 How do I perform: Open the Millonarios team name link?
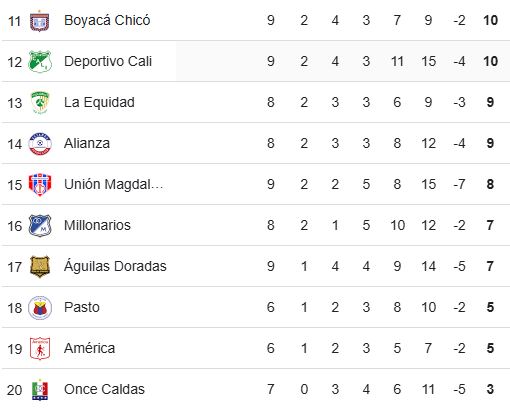[97, 225]
